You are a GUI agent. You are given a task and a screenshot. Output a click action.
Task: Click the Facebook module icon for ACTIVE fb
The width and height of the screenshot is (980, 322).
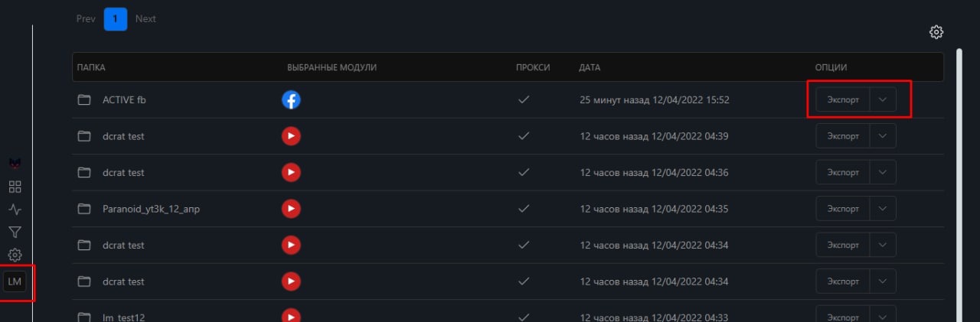coord(291,99)
